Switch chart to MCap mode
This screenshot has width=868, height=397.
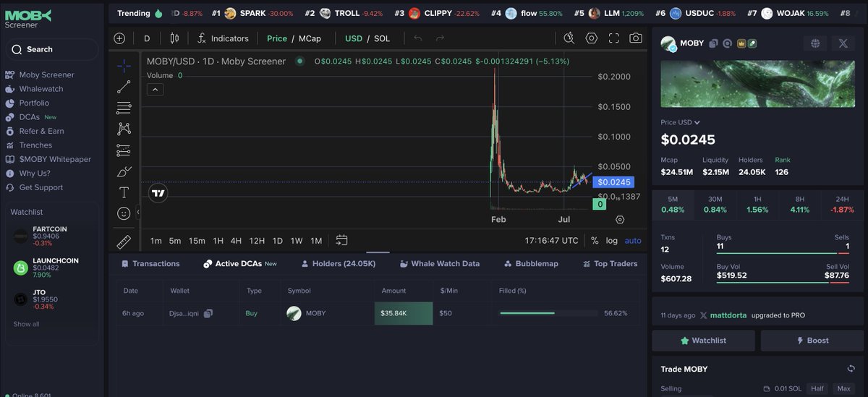[x=310, y=38]
